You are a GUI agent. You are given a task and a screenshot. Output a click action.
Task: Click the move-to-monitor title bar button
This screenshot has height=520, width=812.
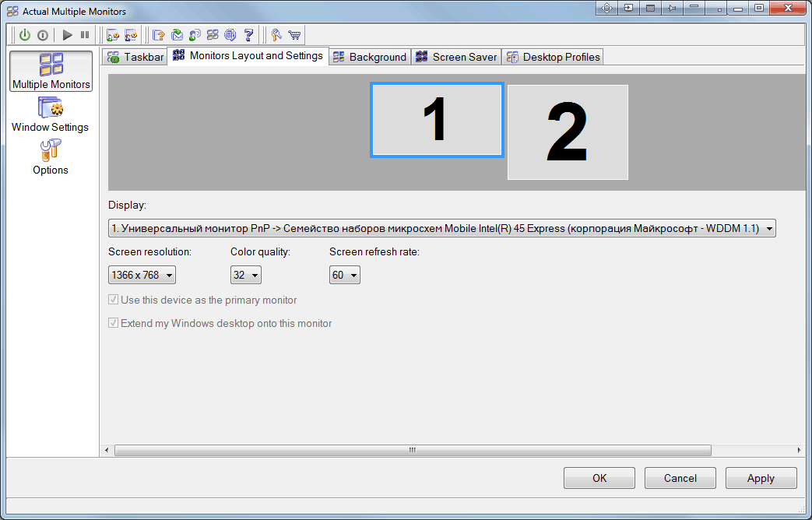pos(607,8)
